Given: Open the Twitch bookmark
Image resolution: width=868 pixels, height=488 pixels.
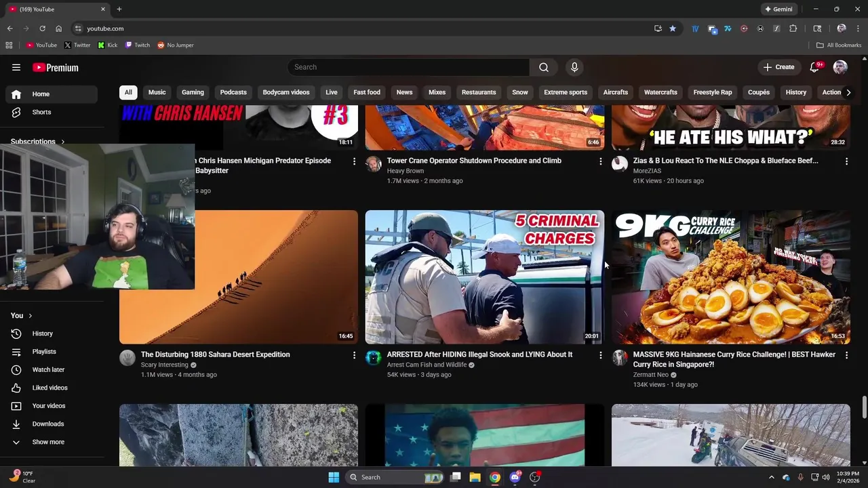Looking at the screenshot, I should pyautogui.click(x=138, y=45).
